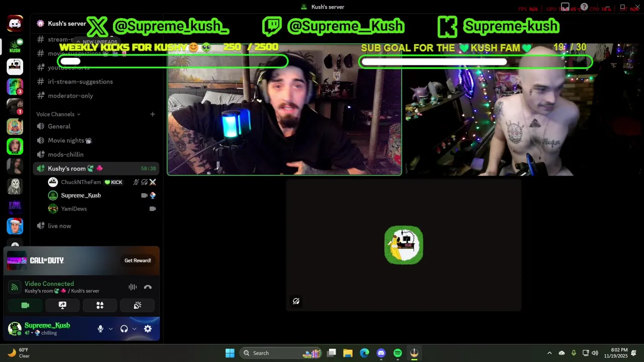Collapse the Voice Channels category
The height and width of the screenshot is (362, 644).
pyautogui.click(x=58, y=114)
